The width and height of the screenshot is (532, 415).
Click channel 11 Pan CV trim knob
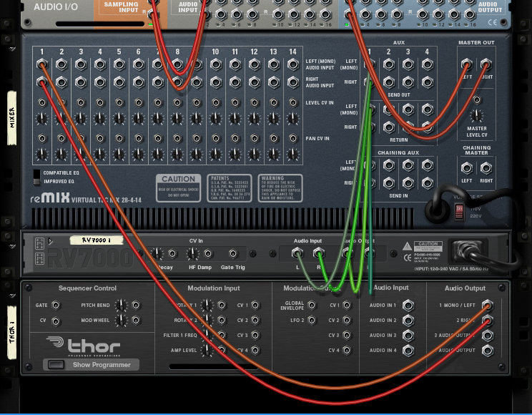click(x=235, y=154)
